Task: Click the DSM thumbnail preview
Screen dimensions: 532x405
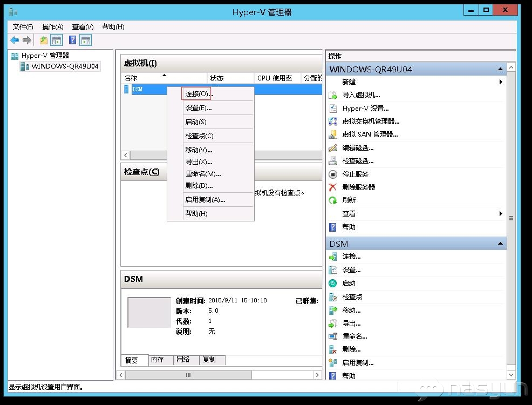Action: click(x=149, y=312)
